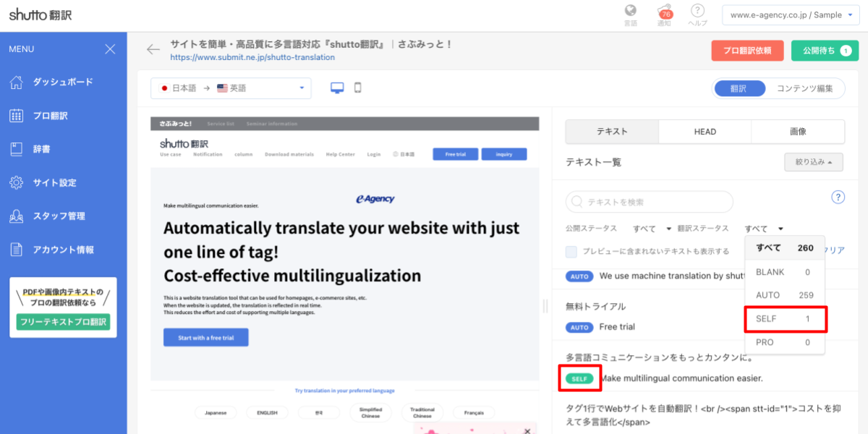868x434 pixels.
Task: Click the Download materials link in preview
Action: pyautogui.click(x=289, y=154)
